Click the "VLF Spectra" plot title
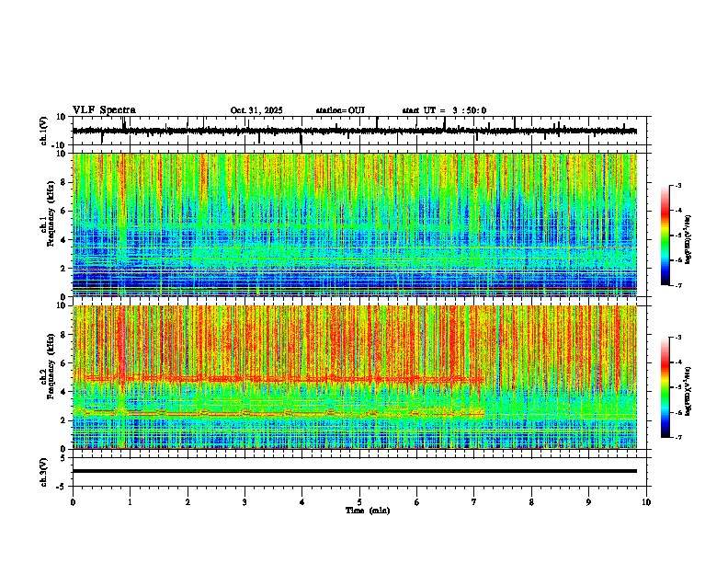 pos(104,110)
